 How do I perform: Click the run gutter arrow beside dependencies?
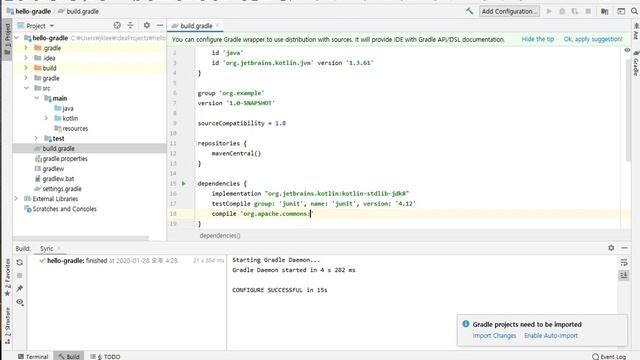pos(184,184)
